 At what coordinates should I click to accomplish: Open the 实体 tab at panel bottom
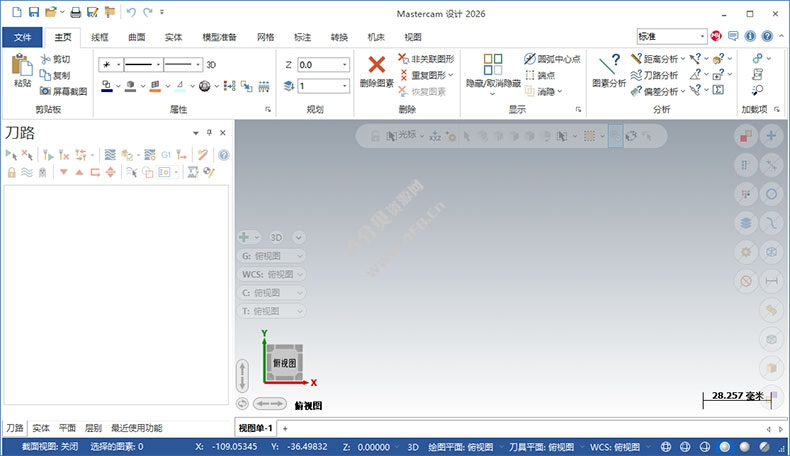click(x=40, y=428)
